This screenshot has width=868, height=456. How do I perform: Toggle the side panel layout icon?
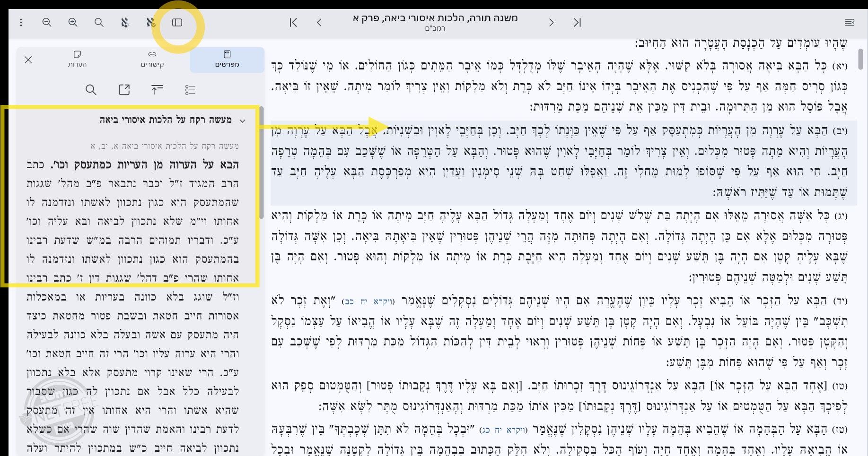(177, 23)
